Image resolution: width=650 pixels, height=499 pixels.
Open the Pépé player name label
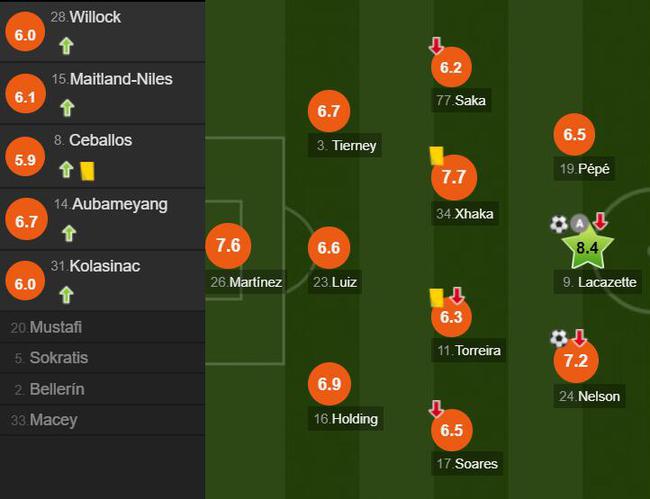point(584,169)
